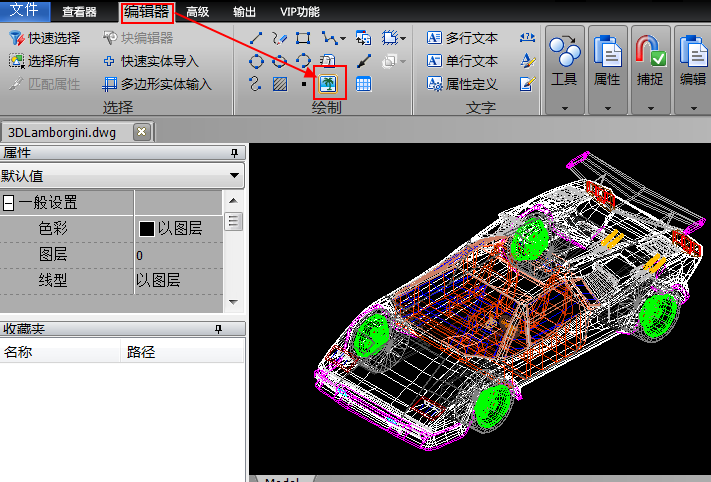The width and height of the screenshot is (711, 482).
Task: Select the Hatch fill tool
Action: [280, 84]
